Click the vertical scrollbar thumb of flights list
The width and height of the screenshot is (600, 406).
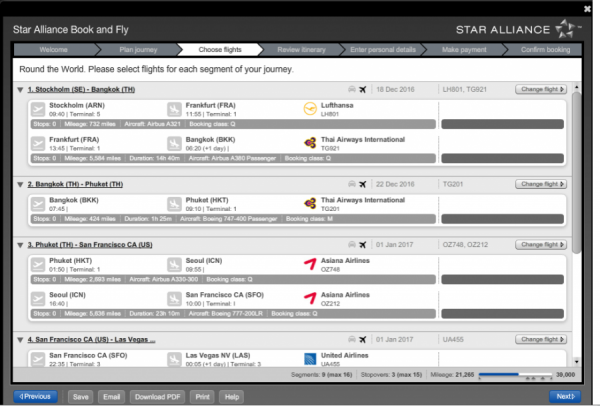click(576, 172)
